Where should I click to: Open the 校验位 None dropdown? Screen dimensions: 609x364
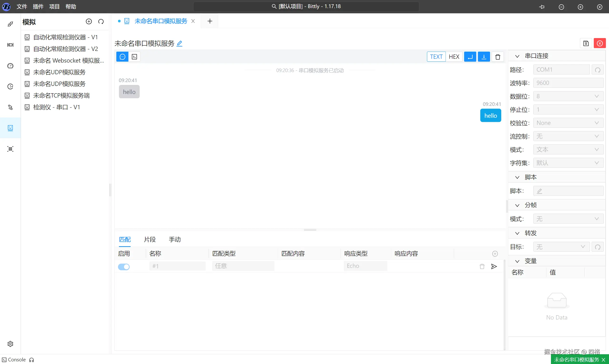[568, 123]
